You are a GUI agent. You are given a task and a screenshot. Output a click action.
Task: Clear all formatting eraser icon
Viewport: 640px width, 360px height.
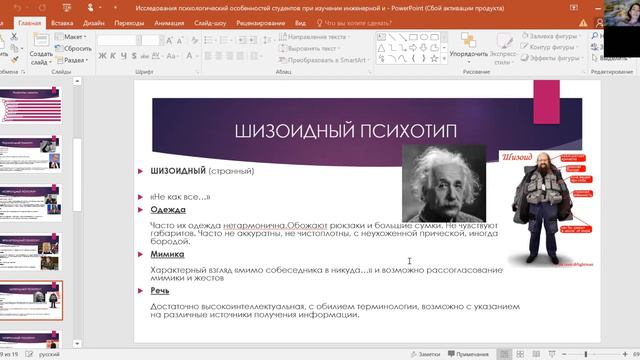195,40
